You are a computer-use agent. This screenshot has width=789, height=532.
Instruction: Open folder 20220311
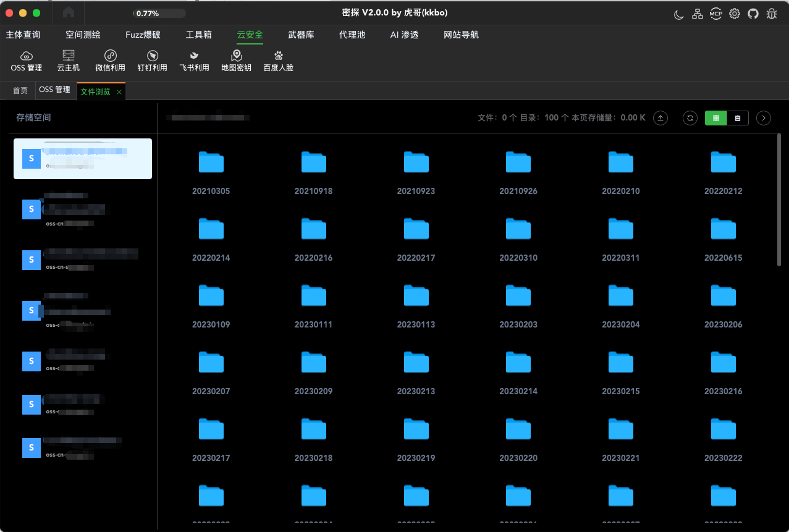621,239
